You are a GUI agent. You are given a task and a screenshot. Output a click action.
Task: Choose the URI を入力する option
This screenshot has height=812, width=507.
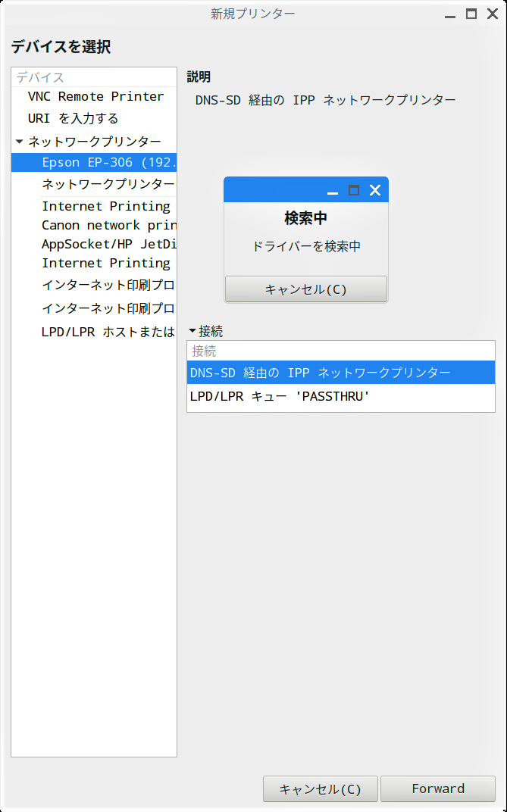pos(73,118)
